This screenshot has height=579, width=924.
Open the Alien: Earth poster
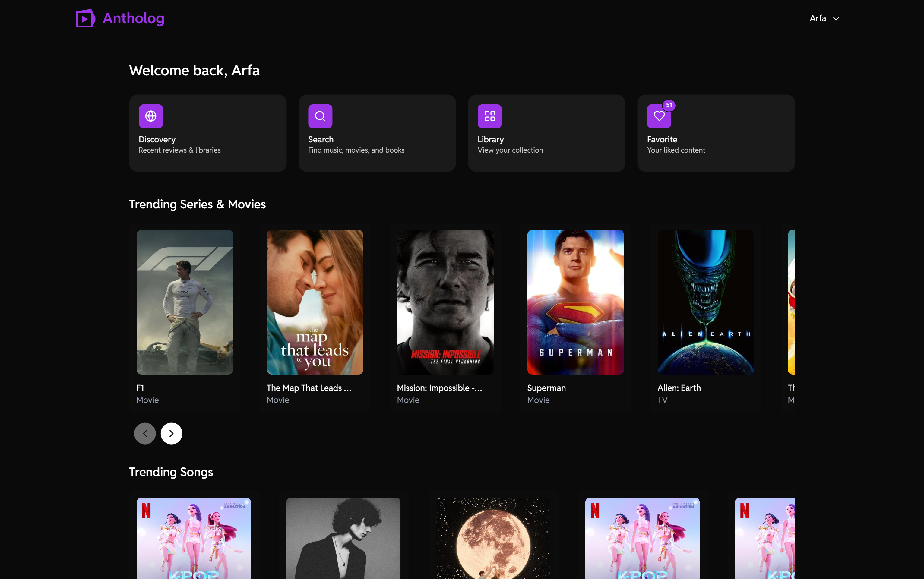tap(705, 302)
